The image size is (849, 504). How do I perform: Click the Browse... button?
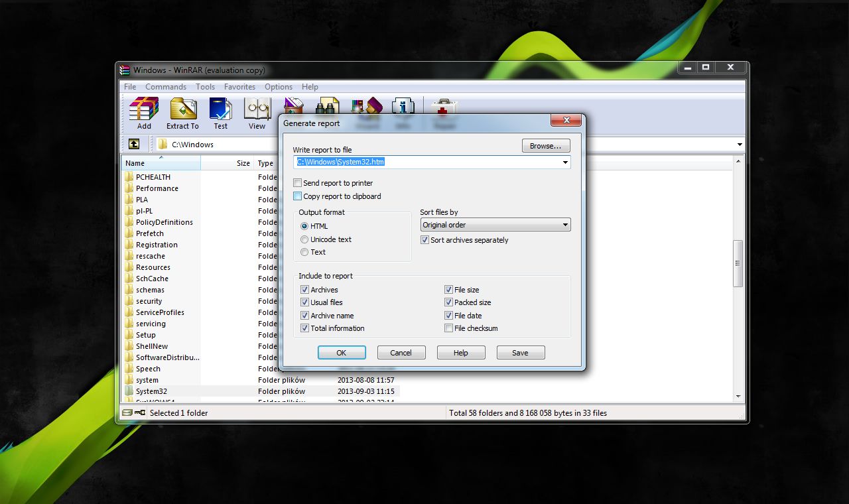pyautogui.click(x=546, y=146)
